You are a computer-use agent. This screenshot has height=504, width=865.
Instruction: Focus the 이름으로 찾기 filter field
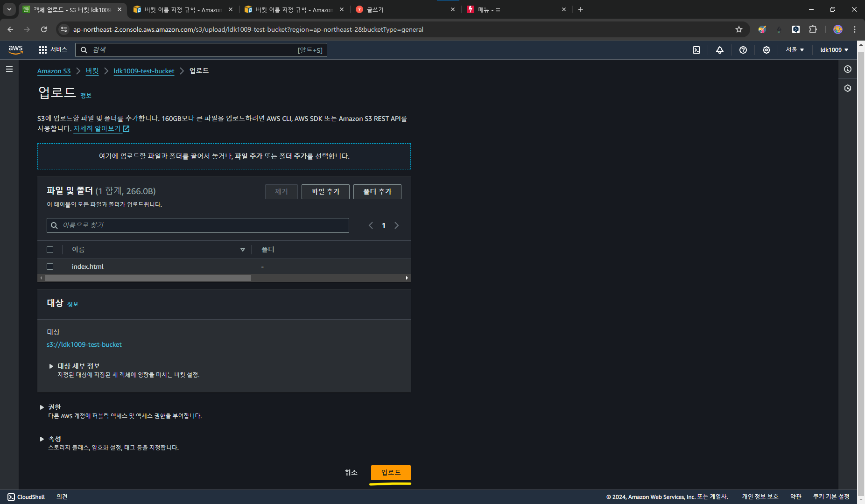click(x=198, y=225)
